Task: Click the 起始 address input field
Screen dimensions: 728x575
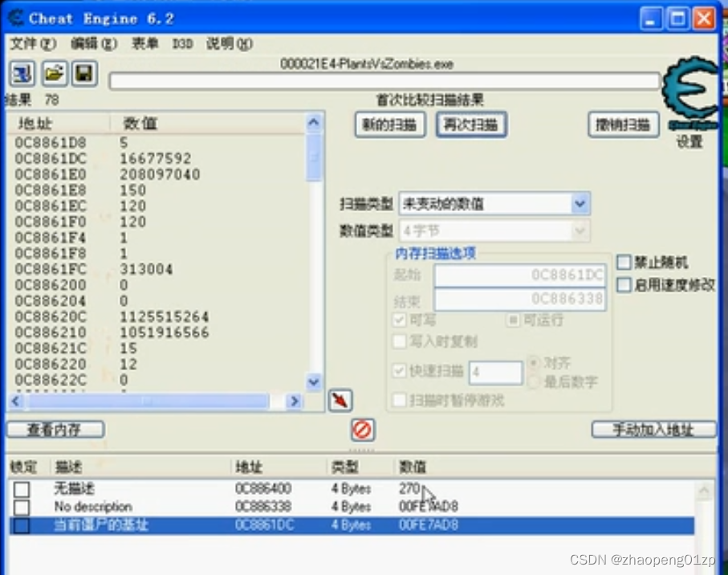Action: pyautogui.click(x=520, y=275)
